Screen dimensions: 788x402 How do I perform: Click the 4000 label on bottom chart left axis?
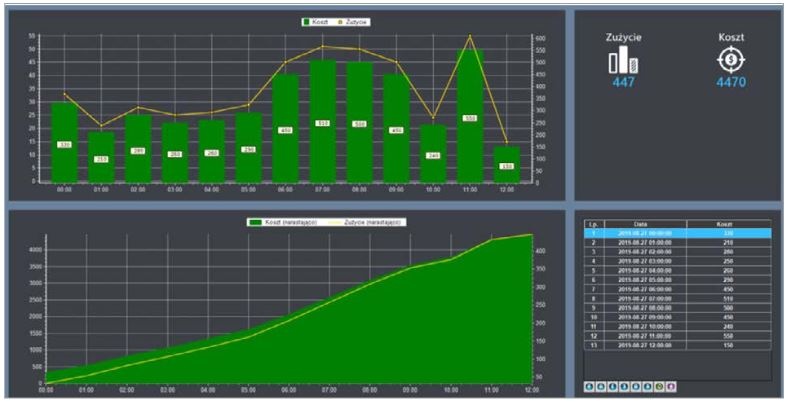tap(35, 250)
